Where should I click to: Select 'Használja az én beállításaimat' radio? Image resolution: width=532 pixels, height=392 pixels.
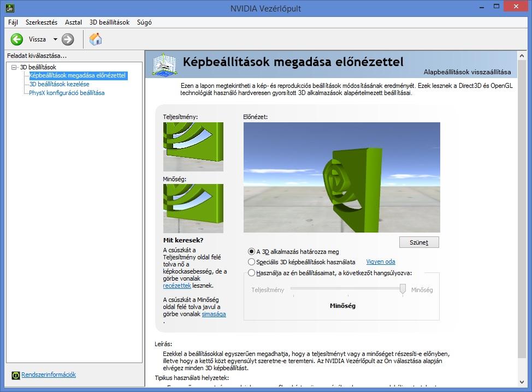click(x=251, y=272)
